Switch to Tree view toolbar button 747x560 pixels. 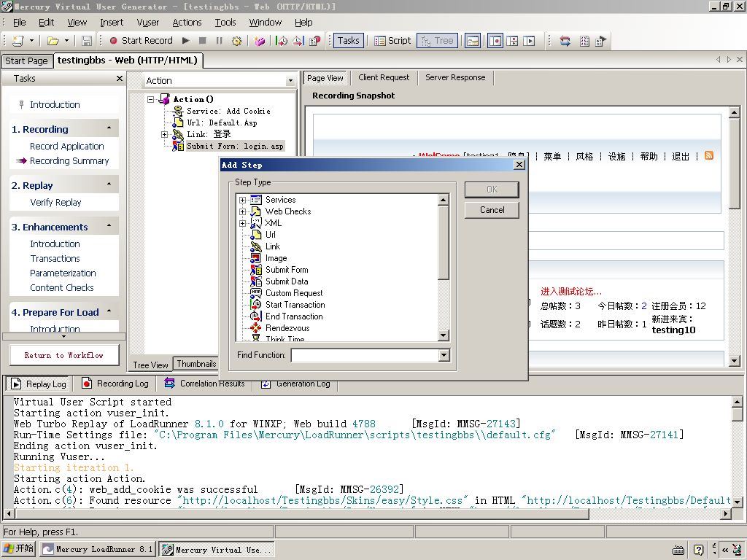[x=438, y=41]
